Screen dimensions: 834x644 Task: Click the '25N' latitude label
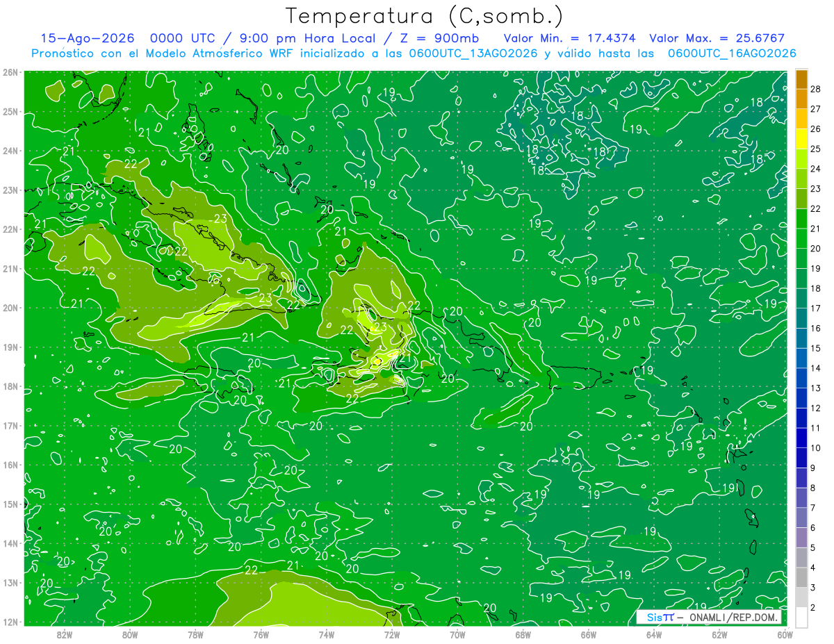tap(10, 111)
